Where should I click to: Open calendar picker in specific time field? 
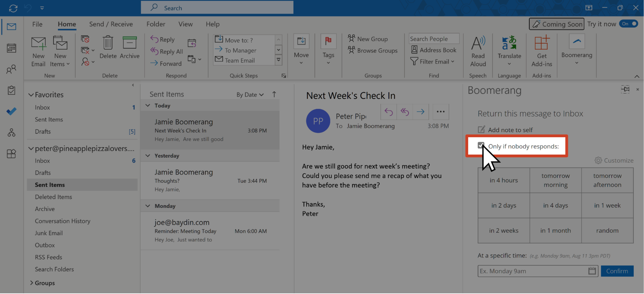pos(592,271)
